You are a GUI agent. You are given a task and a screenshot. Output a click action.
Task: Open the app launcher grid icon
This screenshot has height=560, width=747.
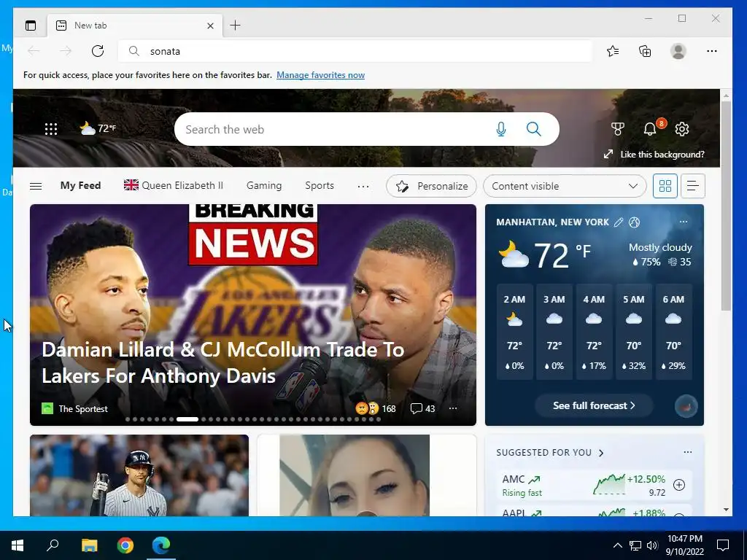[51, 128]
